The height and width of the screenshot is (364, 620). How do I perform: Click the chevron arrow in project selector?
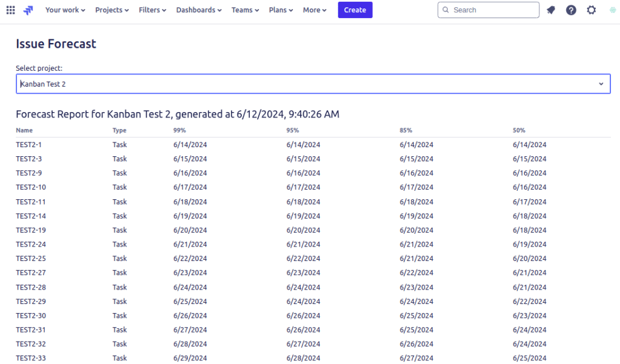(x=601, y=84)
